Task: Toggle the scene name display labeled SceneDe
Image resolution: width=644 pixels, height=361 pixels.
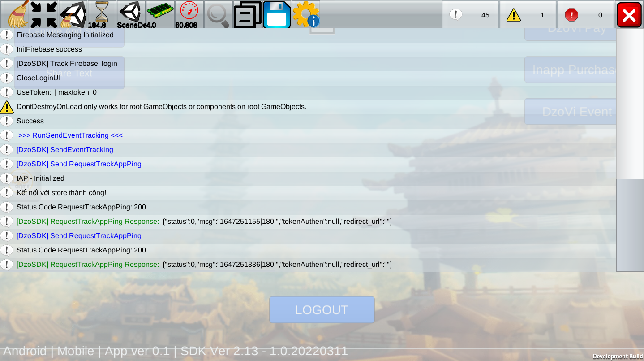Action: pos(131,14)
